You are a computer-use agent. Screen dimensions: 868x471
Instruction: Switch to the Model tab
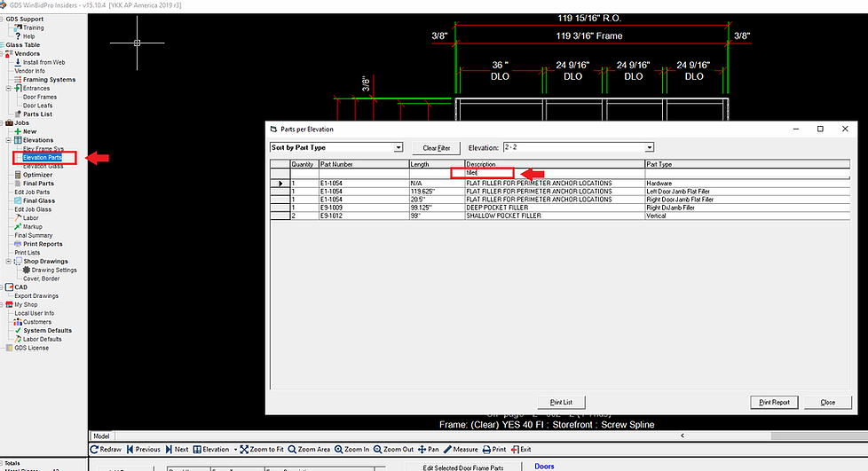point(101,436)
